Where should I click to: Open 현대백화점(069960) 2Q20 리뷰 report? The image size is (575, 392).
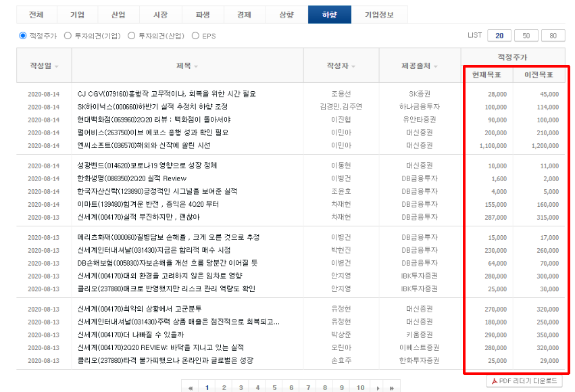pos(154,120)
